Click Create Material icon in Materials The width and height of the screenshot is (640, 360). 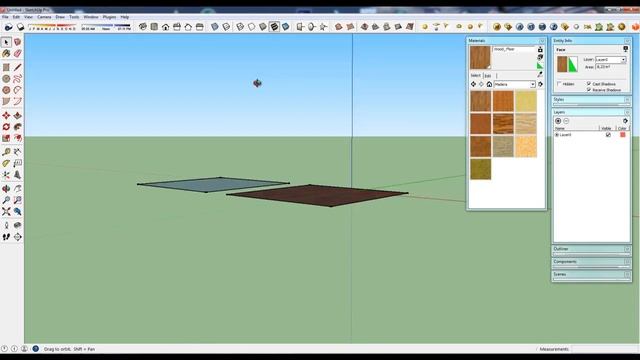click(540, 57)
